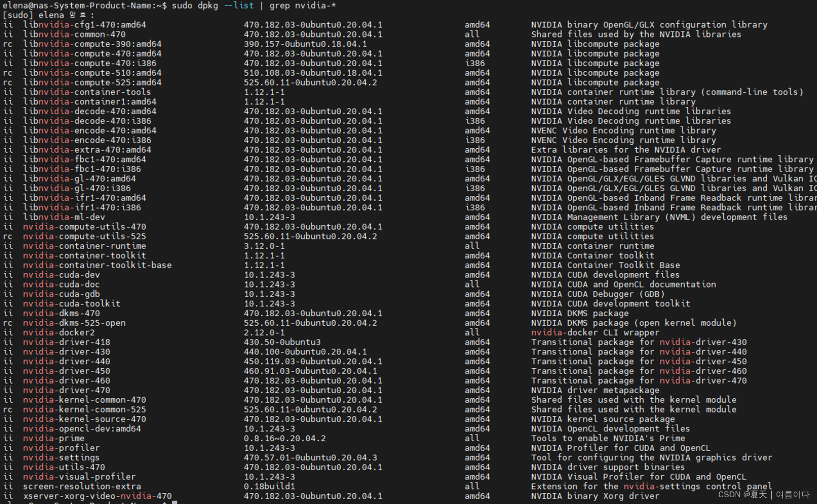Click nvidia-dkms-525-open package name

pos(74,323)
